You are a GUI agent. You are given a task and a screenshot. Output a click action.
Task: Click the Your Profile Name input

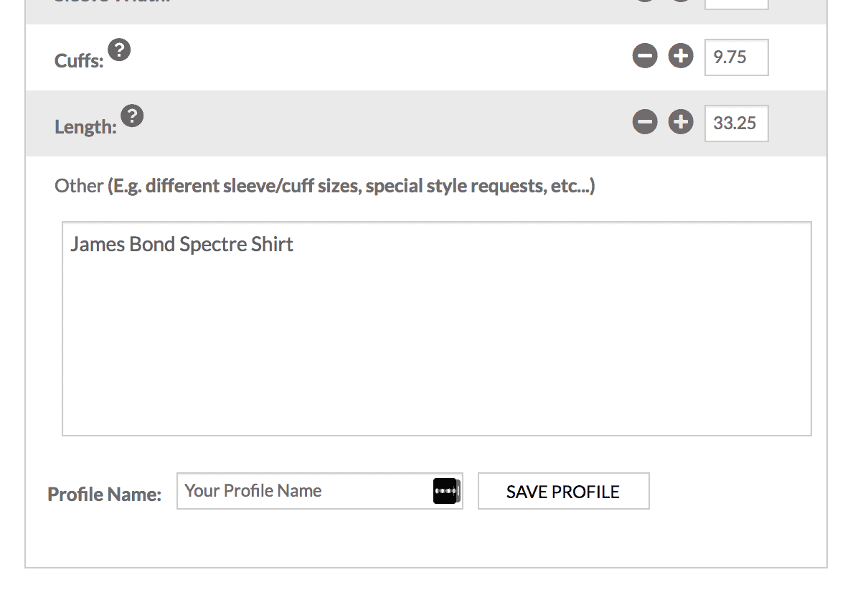click(x=320, y=491)
